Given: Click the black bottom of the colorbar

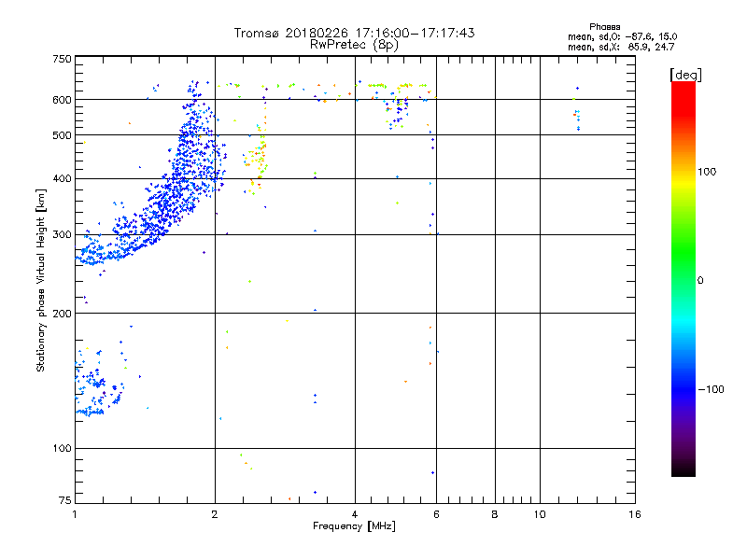Looking at the screenshot, I should click(x=684, y=468).
